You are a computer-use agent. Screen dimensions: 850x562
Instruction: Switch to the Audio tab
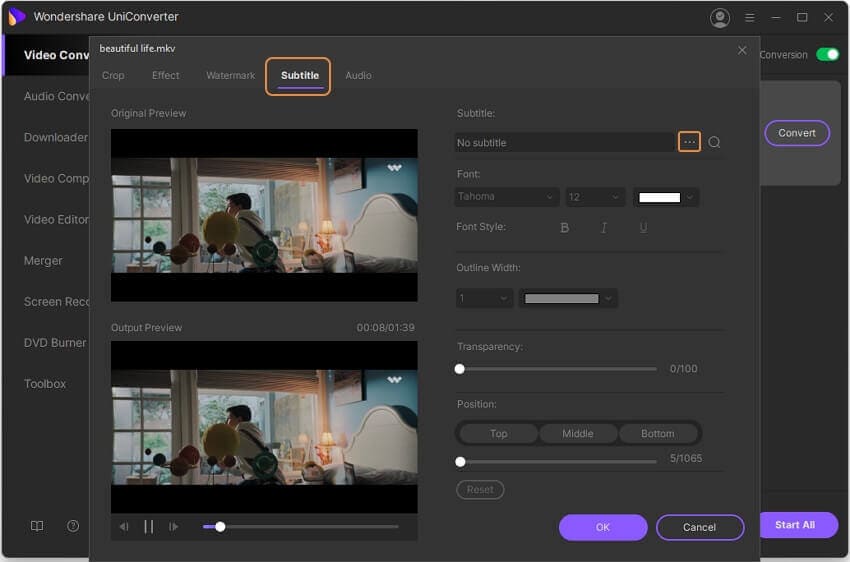358,75
